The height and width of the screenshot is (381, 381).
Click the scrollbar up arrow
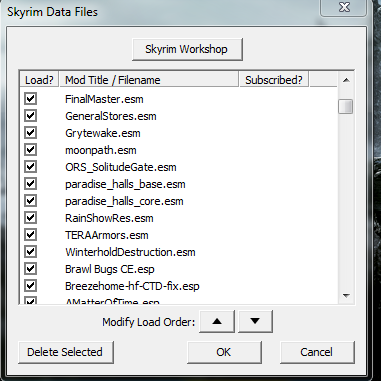coord(346,80)
